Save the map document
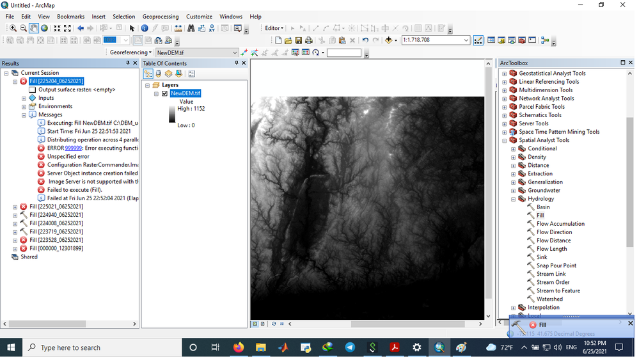The image size is (639, 364). pos(299,40)
